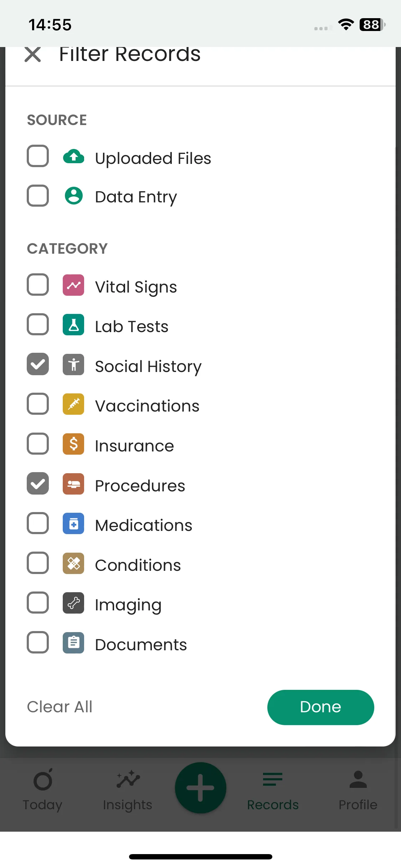Image resolution: width=401 pixels, height=868 pixels.
Task: Enable the Uploaded Files source filter checkbox
Action: 38,156
